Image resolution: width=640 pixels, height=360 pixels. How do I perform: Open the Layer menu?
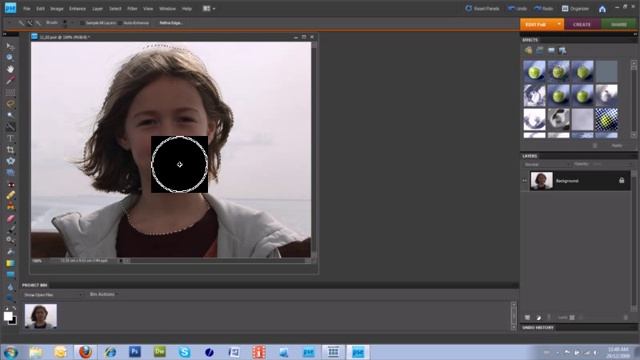click(x=98, y=9)
